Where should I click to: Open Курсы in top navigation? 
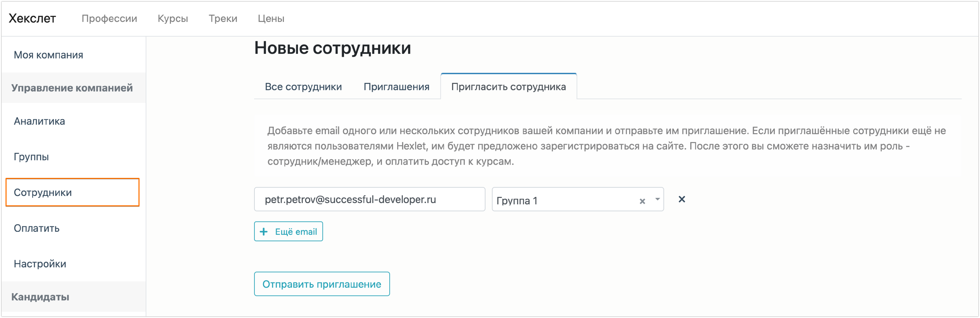tap(173, 18)
